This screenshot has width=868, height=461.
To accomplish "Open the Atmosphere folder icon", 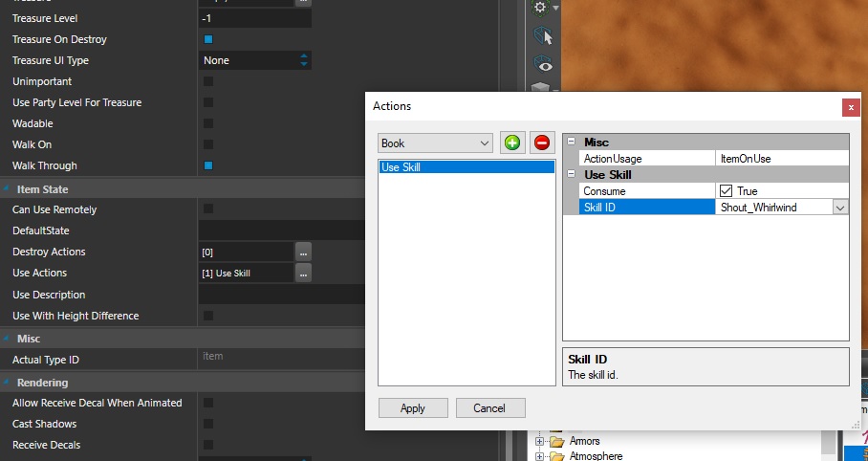I will point(557,456).
